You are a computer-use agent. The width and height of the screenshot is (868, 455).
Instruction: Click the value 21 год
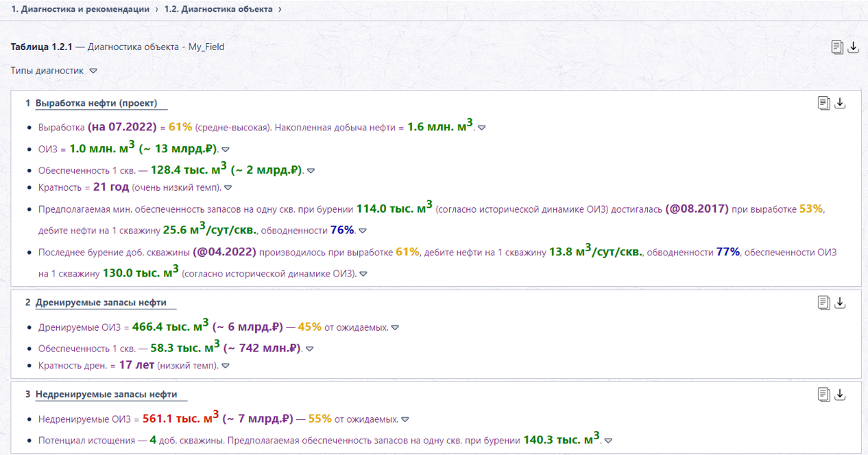click(111, 187)
